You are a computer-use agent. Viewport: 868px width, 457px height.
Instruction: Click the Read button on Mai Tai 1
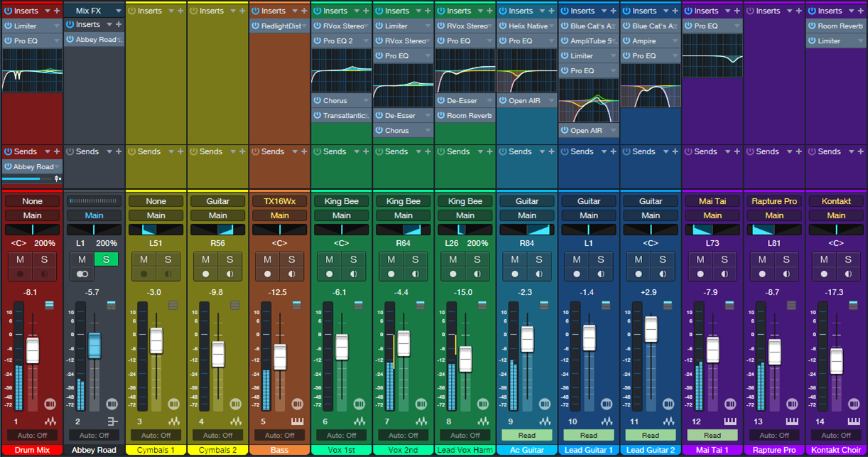coord(712,435)
